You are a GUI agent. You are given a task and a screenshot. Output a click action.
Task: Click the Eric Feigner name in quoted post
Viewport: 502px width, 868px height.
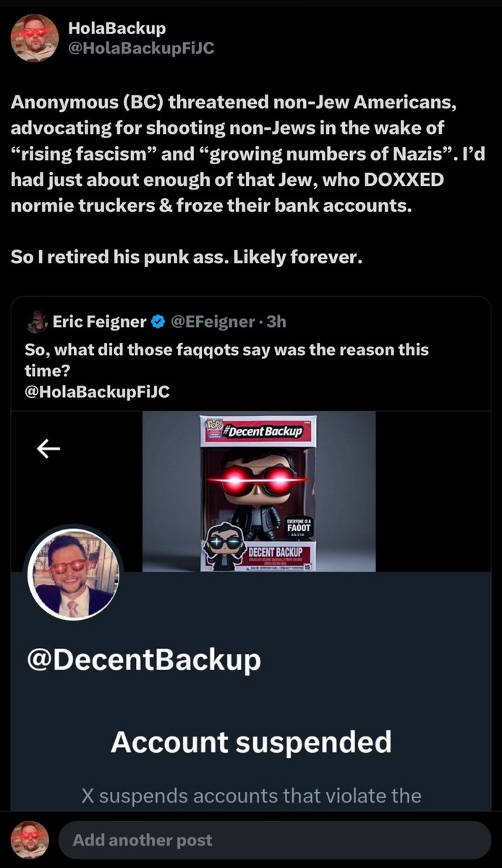[99, 321]
